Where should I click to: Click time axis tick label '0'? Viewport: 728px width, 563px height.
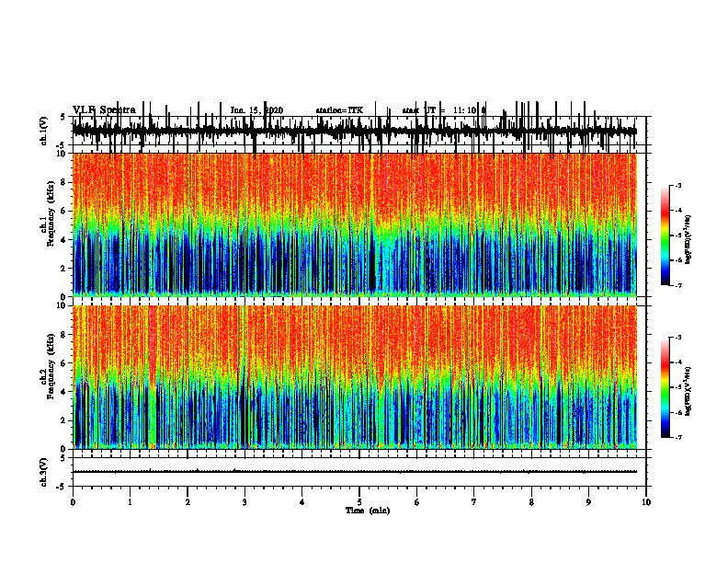tap(73, 502)
